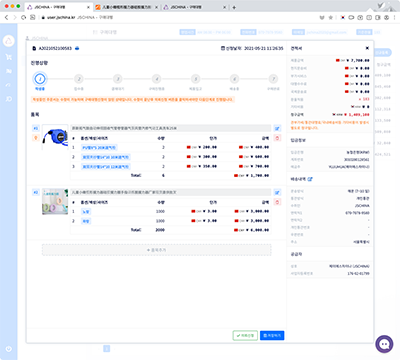Click the blue save button at the bottom

click(272, 335)
